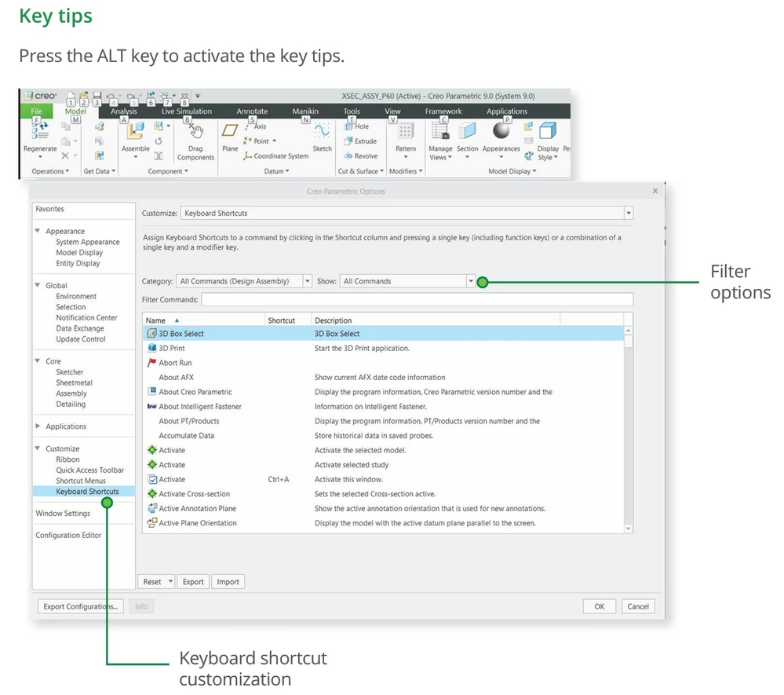Click the Revolve feature tool
Viewport: 784px width, 695px height.
[360, 156]
